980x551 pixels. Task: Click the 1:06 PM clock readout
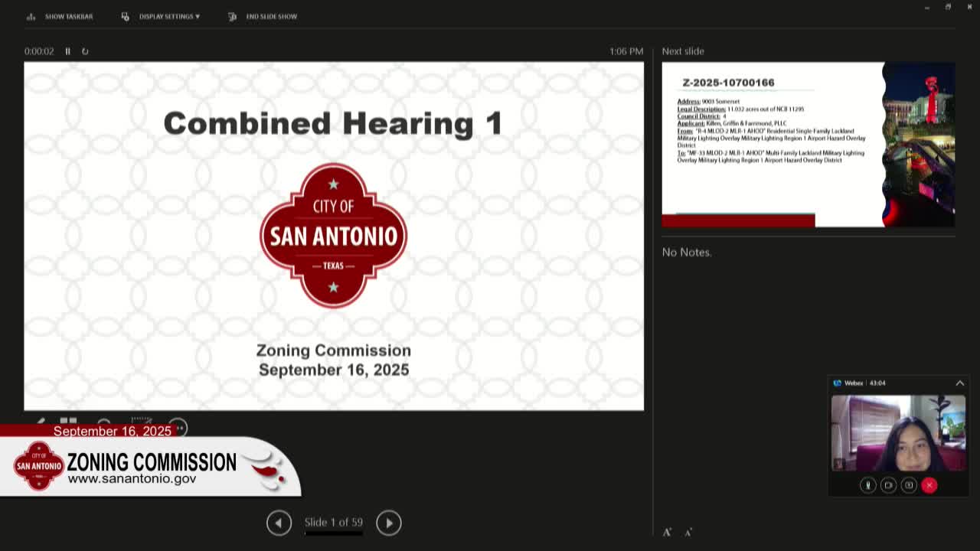[x=626, y=51]
